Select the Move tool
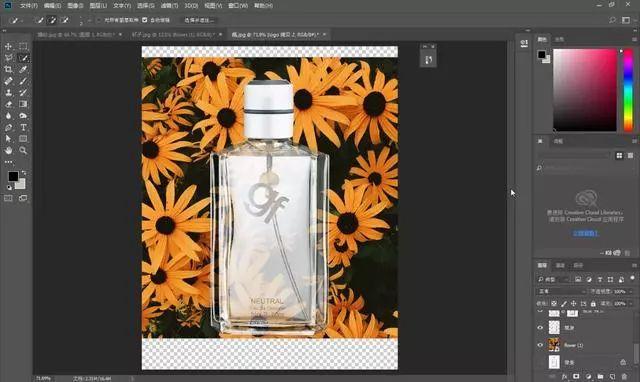 8,46
